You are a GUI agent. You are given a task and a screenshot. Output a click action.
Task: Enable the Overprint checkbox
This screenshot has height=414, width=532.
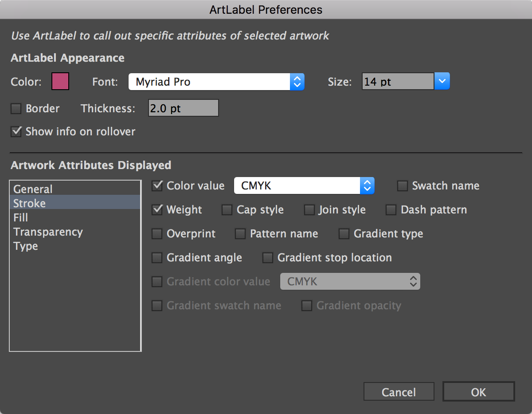[157, 234]
